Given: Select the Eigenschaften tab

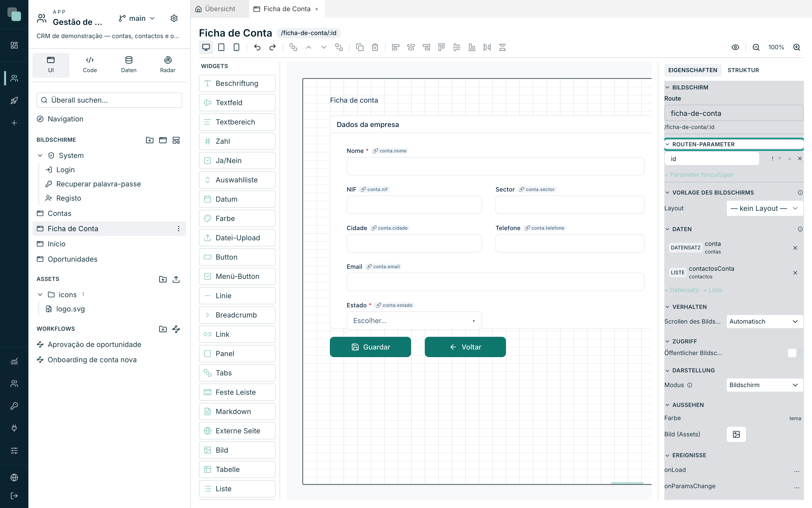Looking at the screenshot, I should (692, 70).
